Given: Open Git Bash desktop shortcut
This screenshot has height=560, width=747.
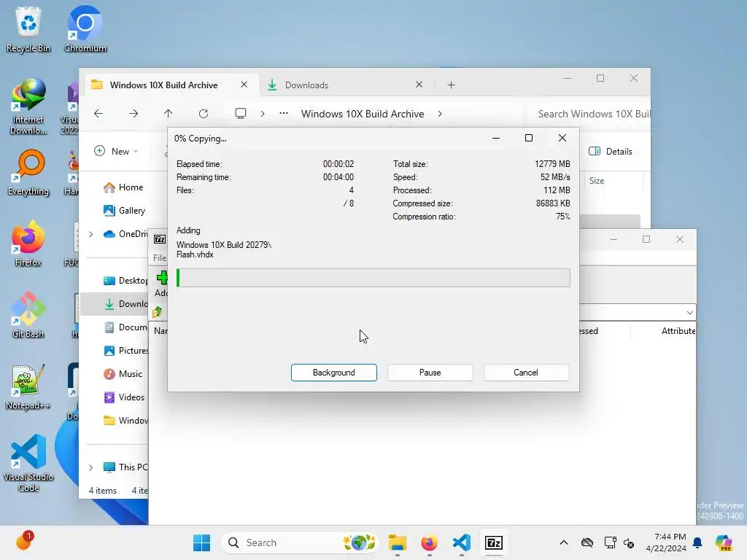Looking at the screenshot, I should tap(28, 315).
